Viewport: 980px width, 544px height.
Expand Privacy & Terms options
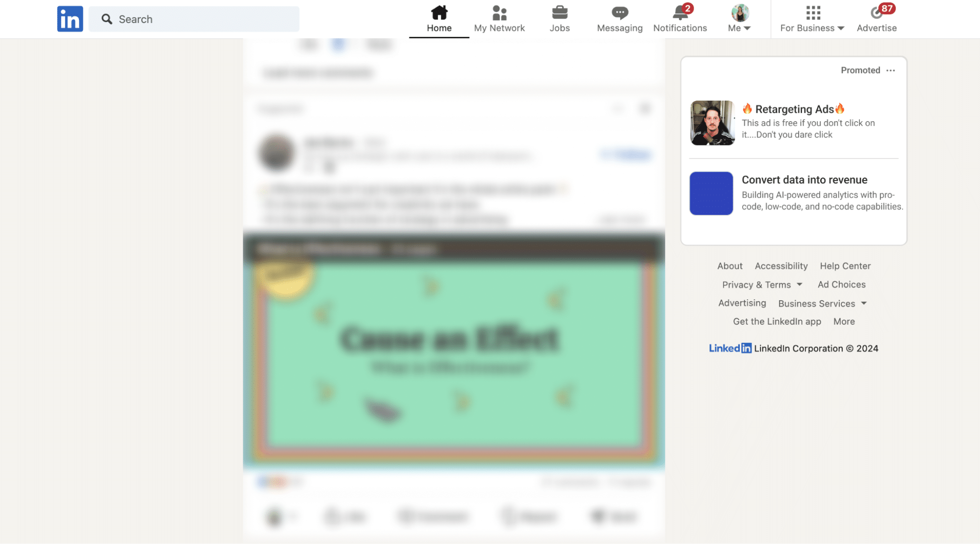coord(762,285)
